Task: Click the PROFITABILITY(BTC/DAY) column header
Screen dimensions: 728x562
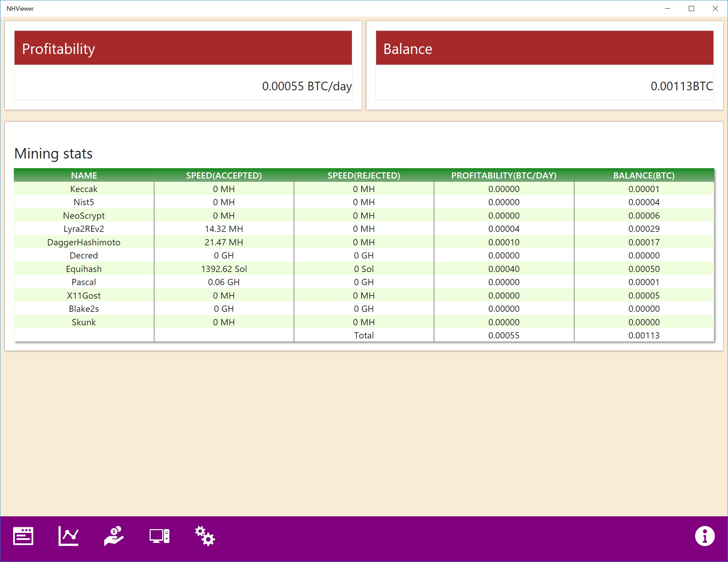Action: (504, 175)
